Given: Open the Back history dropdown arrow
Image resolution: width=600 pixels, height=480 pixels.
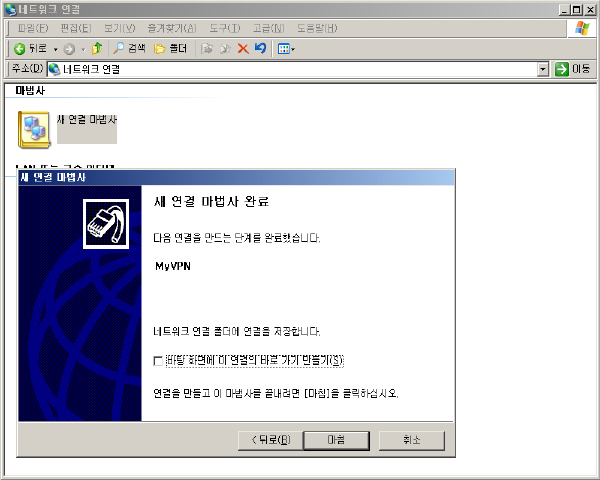Looking at the screenshot, I should point(55,49).
